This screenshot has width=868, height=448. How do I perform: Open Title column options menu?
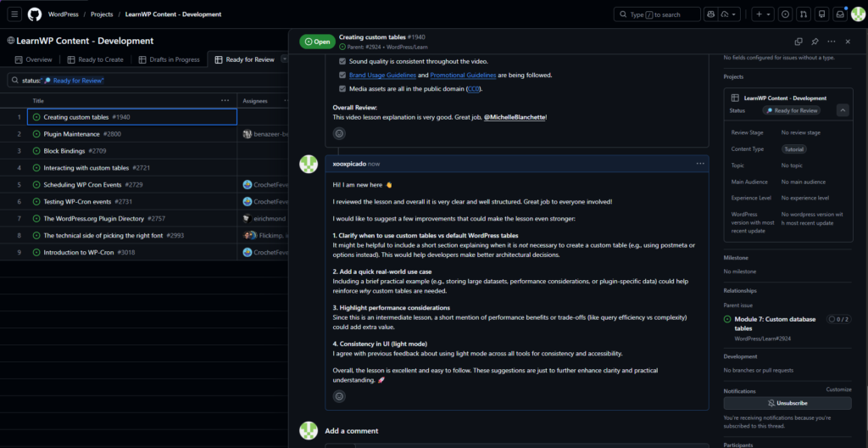point(225,100)
